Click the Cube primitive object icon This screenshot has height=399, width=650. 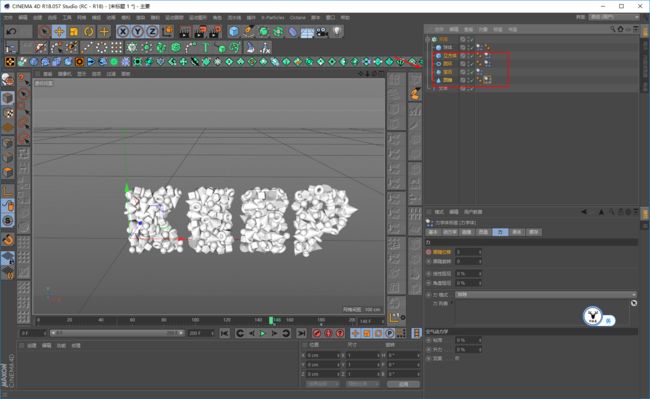tap(234, 31)
